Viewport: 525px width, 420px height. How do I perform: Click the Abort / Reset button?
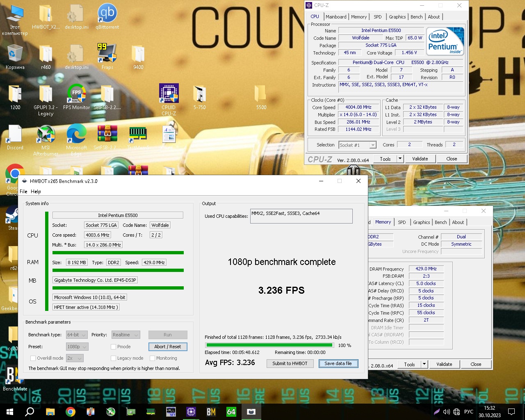(168, 347)
